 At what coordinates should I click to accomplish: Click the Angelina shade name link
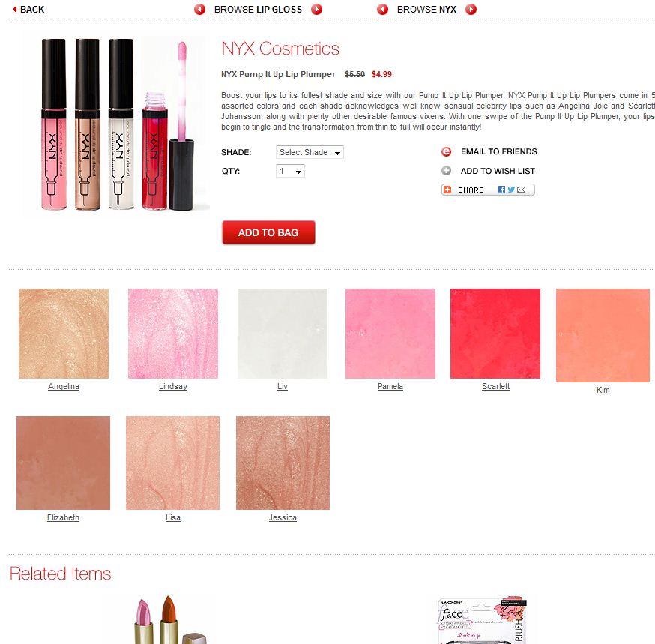pyautogui.click(x=64, y=386)
